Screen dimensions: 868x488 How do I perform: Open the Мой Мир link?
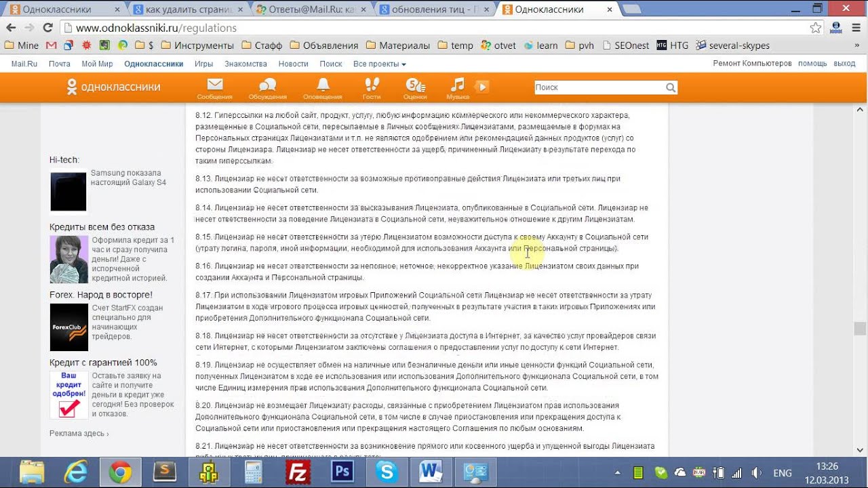click(x=97, y=64)
